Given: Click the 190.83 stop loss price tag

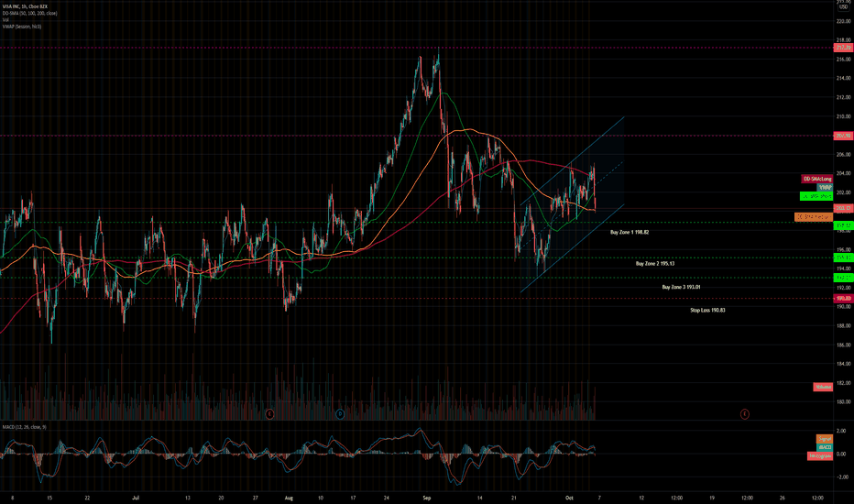Looking at the screenshot, I should pyautogui.click(x=844, y=299).
